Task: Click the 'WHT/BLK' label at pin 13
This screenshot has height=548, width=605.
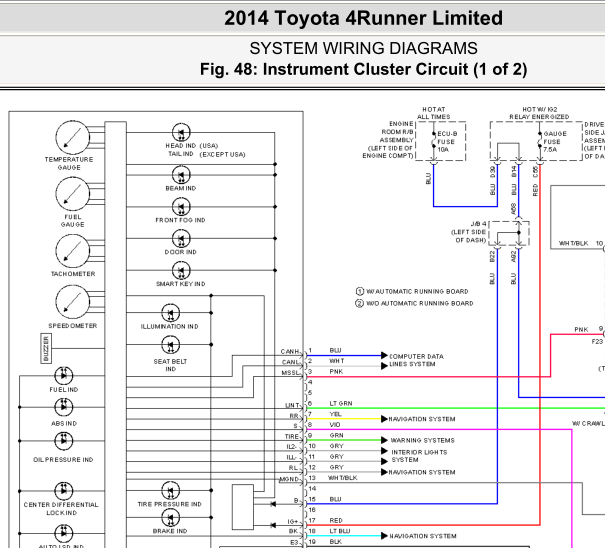Action: 343,478
